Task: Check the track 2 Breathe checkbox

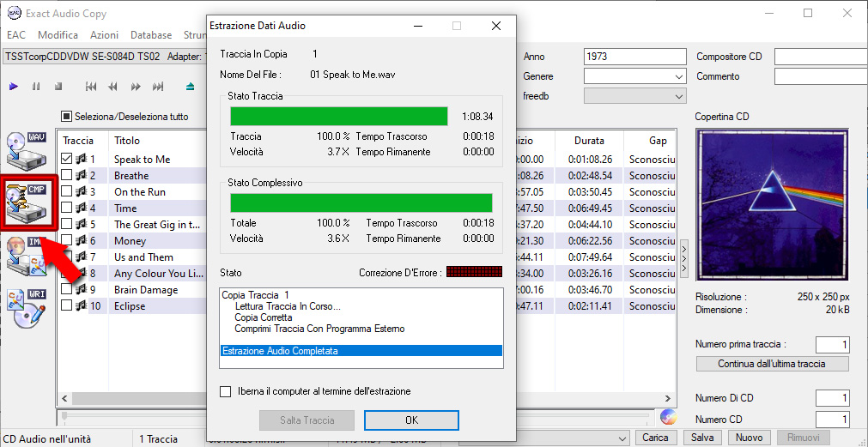Action: click(66, 175)
